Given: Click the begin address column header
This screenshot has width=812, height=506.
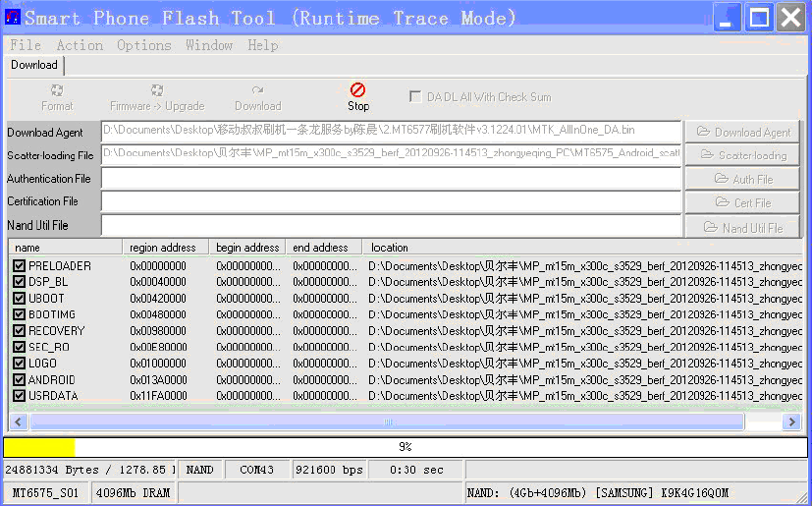Looking at the screenshot, I should tap(247, 248).
